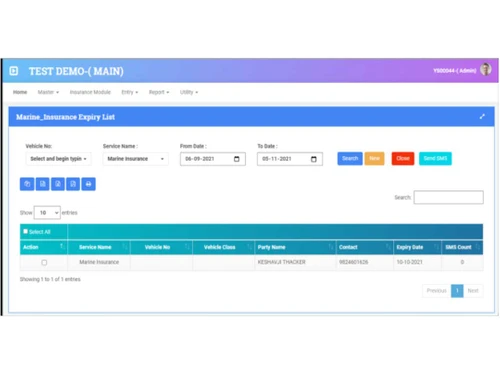This screenshot has width=500, height=375.
Task: Click the From Date field 06-09-2021
Action: pos(213,159)
